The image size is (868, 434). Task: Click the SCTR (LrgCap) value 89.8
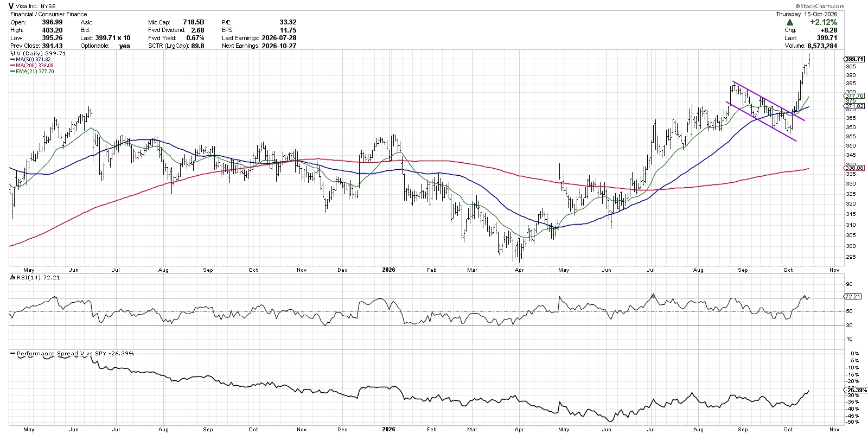pos(197,46)
